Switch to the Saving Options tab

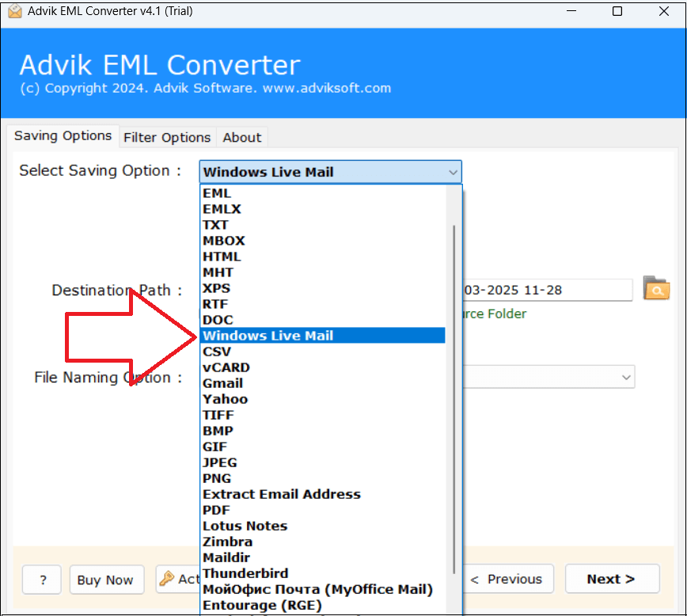click(x=63, y=136)
